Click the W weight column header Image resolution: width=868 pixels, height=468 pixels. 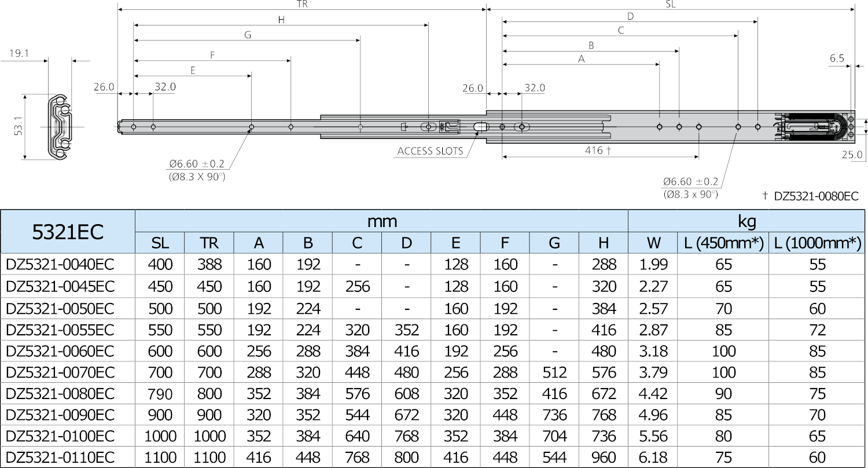pos(653,243)
